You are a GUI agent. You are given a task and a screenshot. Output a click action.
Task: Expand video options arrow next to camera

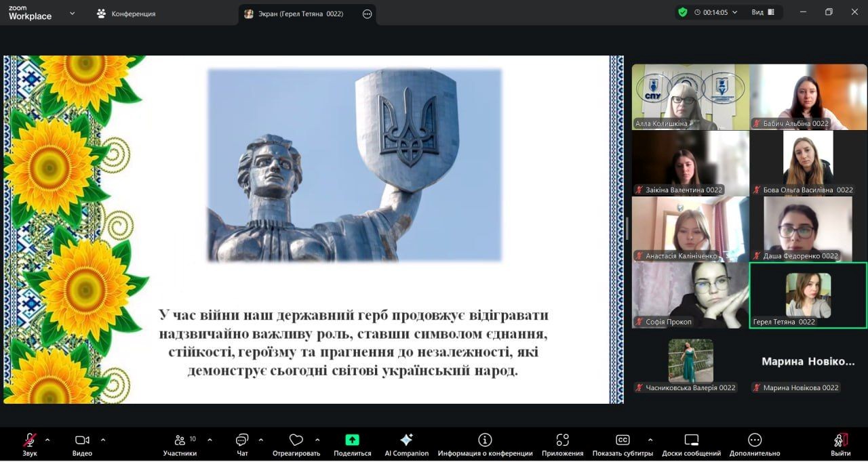[103, 440]
